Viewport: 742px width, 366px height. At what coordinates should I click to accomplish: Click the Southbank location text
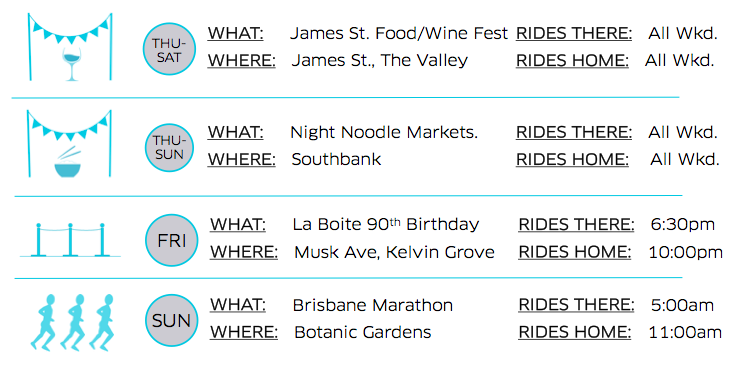(x=336, y=160)
